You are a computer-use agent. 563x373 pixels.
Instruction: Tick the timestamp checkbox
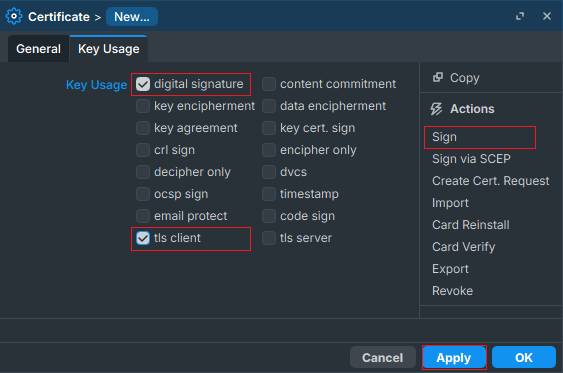point(269,194)
